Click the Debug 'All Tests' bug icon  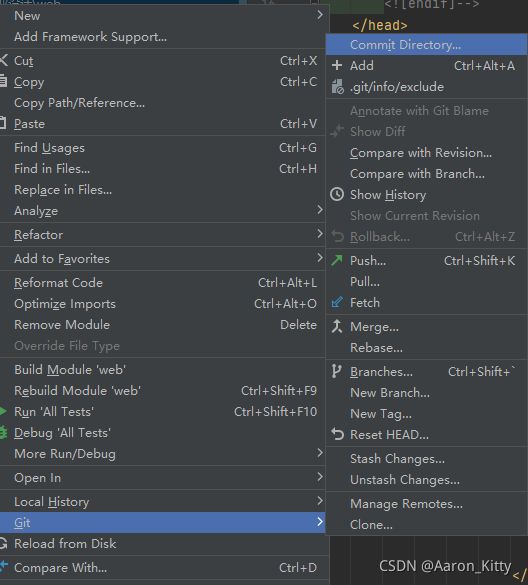click(x=3, y=433)
